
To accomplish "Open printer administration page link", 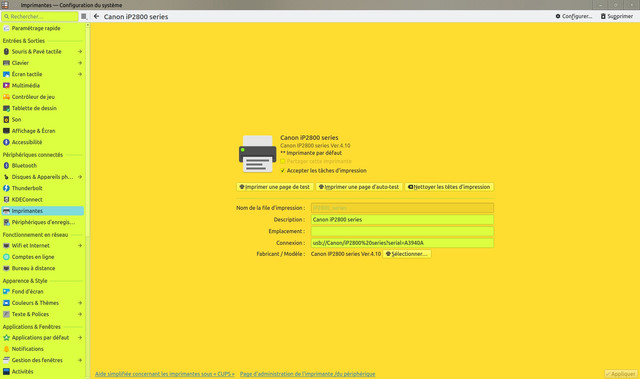I will tap(307, 374).
